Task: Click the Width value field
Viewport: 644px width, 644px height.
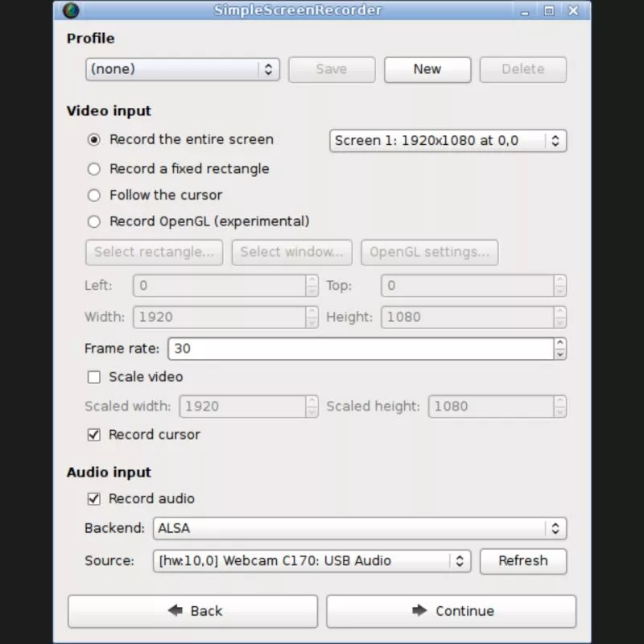Action: click(217, 317)
